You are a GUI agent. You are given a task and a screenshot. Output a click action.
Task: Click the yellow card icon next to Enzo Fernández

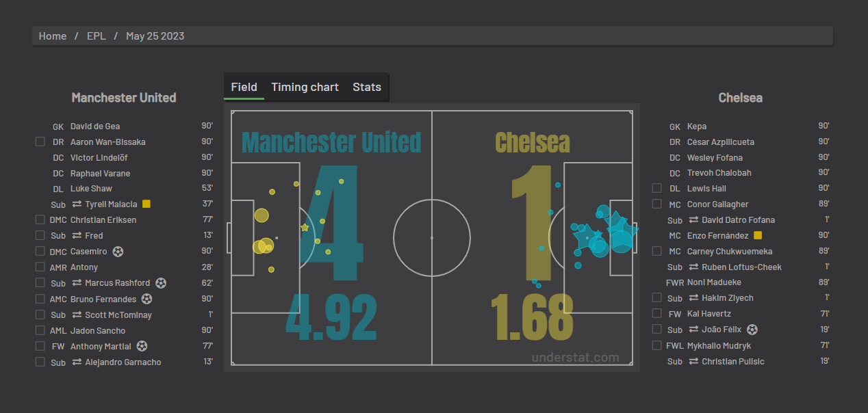pos(758,235)
